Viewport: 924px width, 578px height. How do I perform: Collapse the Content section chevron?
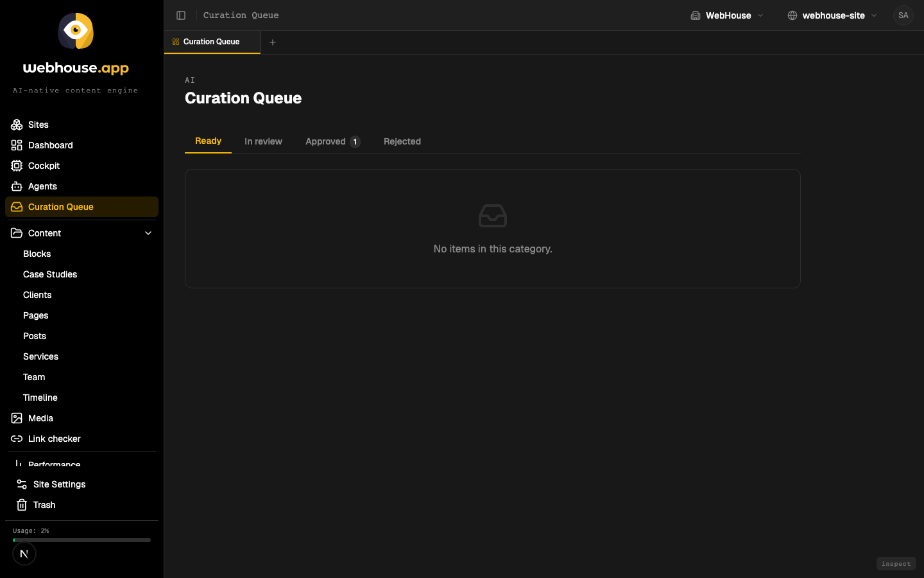coord(148,233)
